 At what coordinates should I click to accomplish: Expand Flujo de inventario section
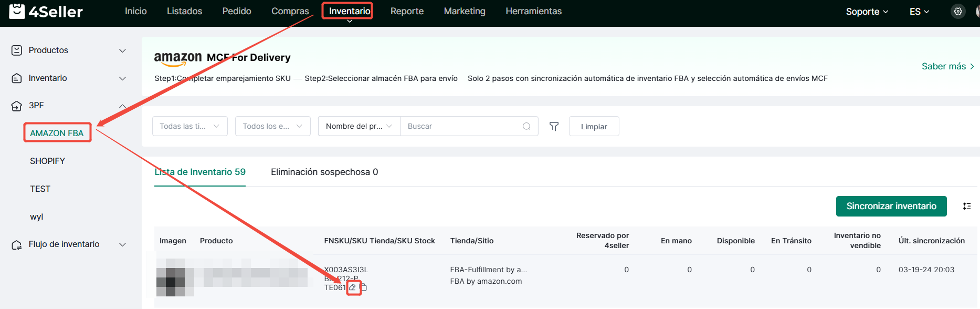[x=122, y=244]
